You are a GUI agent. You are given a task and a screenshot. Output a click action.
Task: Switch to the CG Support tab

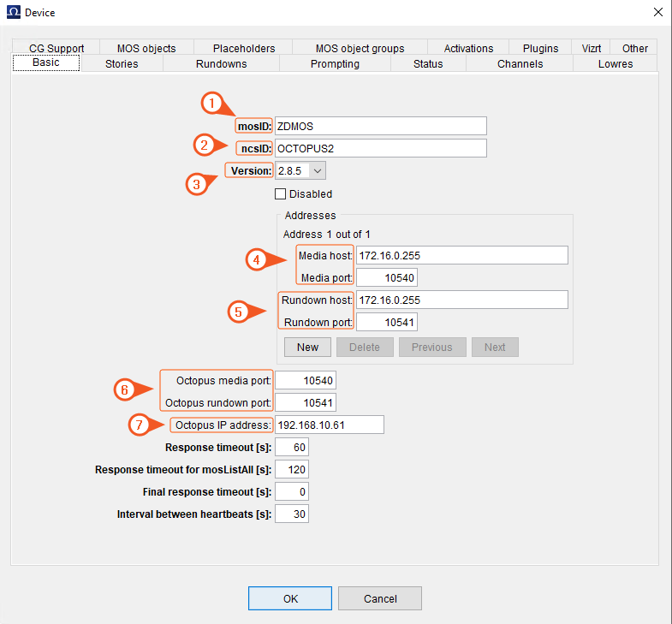pyautogui.click(x=56, y=49)
